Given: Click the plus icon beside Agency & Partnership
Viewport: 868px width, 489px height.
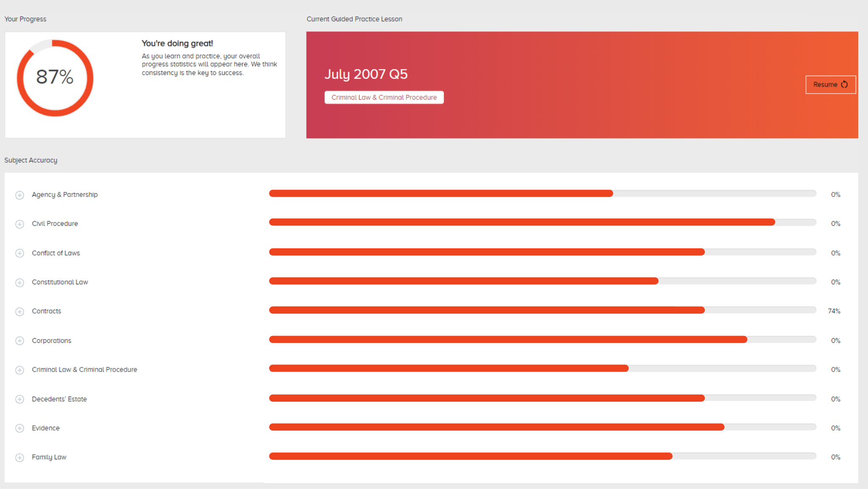Looking at the screenshot, I should [19, 195].
